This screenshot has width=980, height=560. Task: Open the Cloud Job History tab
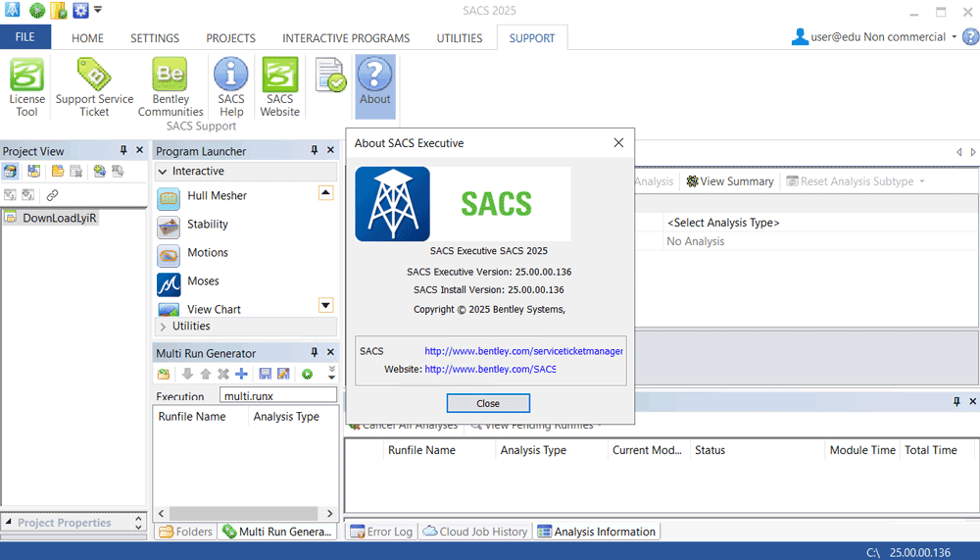click(475, 532)
